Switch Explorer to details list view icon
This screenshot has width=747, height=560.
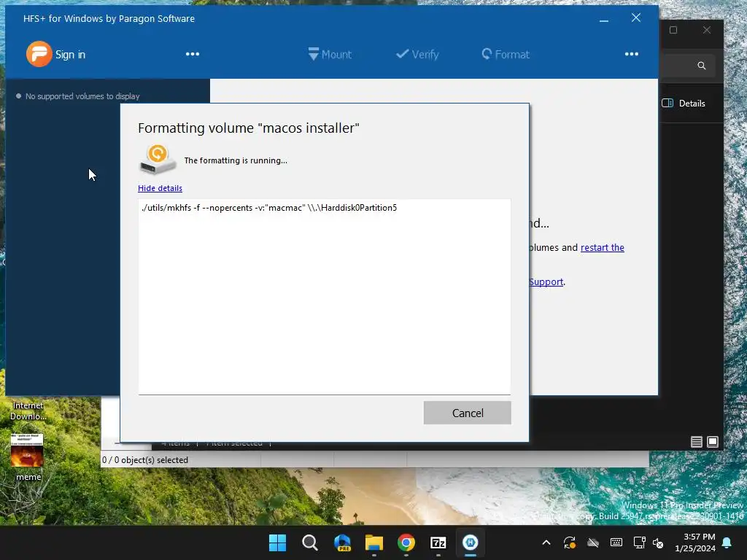point(697,442)
